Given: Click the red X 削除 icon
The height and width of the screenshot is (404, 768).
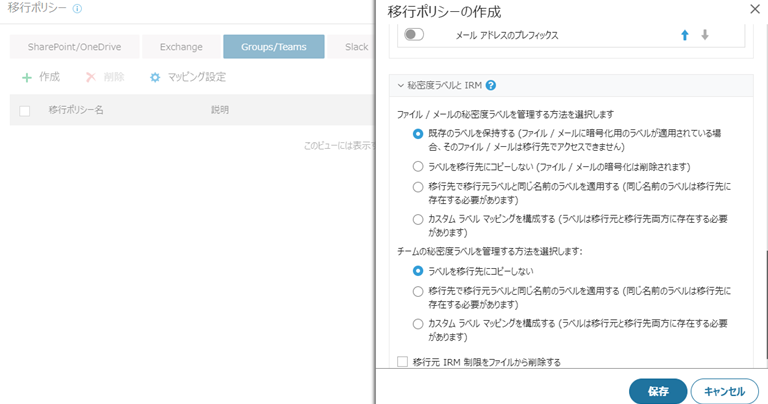Looking at the screenshot, I should point(91,77).
